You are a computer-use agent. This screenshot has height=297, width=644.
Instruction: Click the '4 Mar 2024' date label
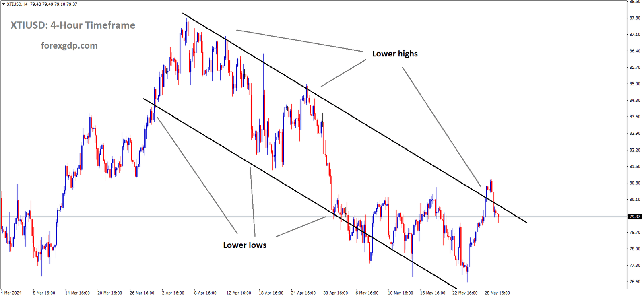coord(11,293)
